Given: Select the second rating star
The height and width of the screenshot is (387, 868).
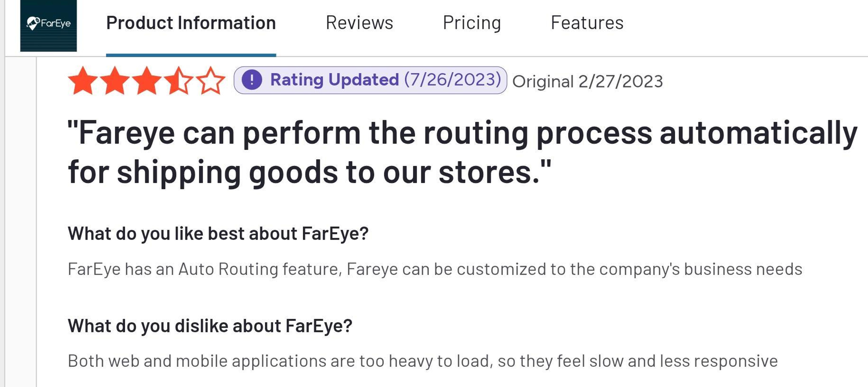Looking at the screenshot, I should pyautogui.click(x=115, y=81).
